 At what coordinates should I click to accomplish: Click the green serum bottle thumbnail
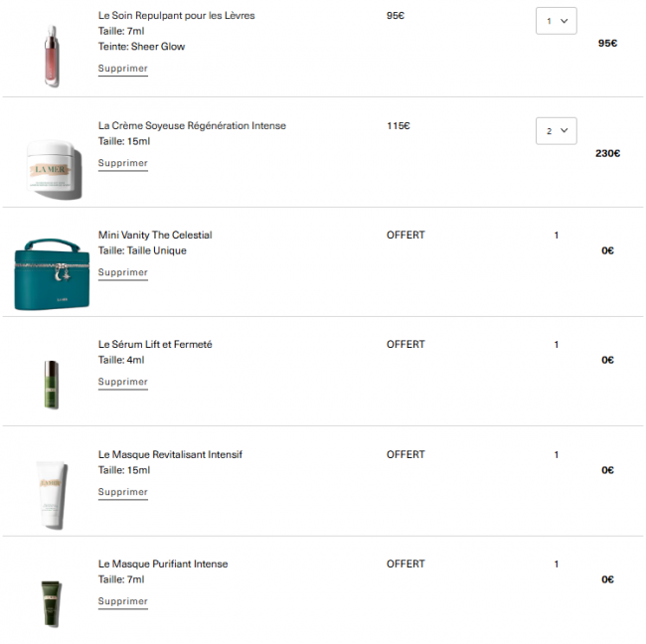coord(52,382)
